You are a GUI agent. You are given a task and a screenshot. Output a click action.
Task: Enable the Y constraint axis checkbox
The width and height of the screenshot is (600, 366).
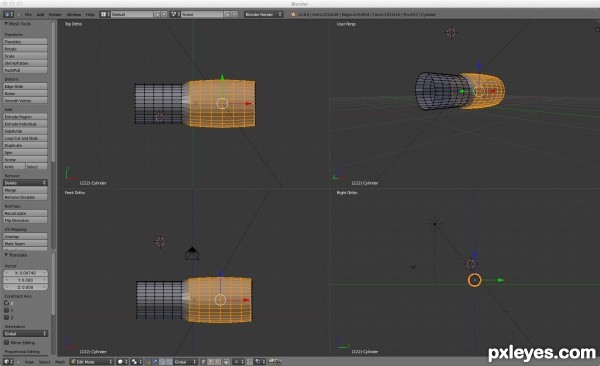point(7,310)
